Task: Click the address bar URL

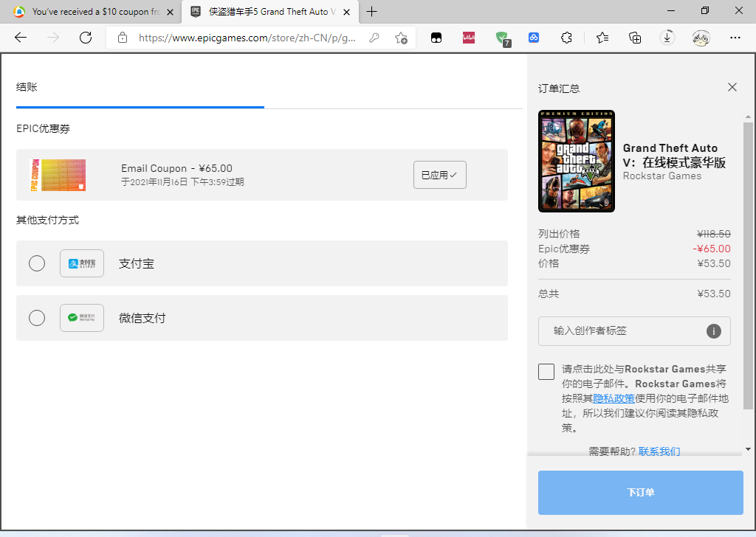Action: 247,38
